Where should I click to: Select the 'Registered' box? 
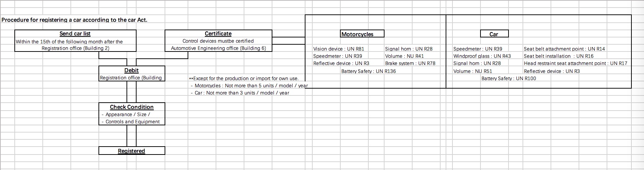(132, 151)
